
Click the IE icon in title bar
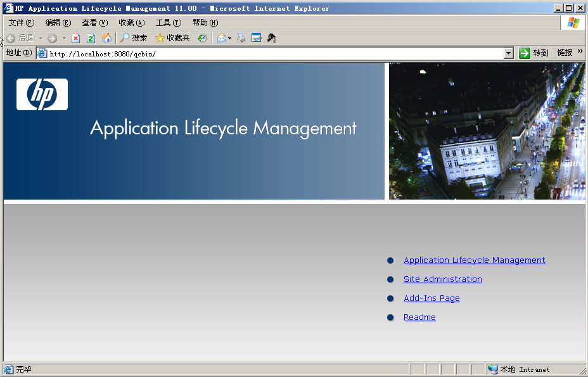click(9, 8)
